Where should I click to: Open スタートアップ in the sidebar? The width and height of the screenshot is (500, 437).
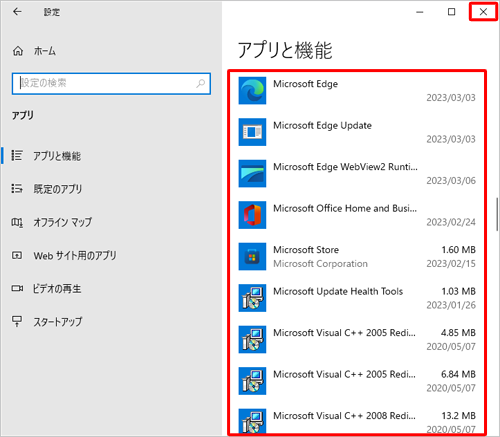[x=57, y=322]
